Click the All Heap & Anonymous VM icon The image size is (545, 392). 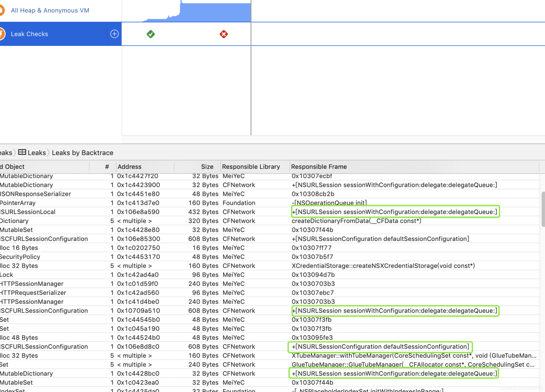2,10
